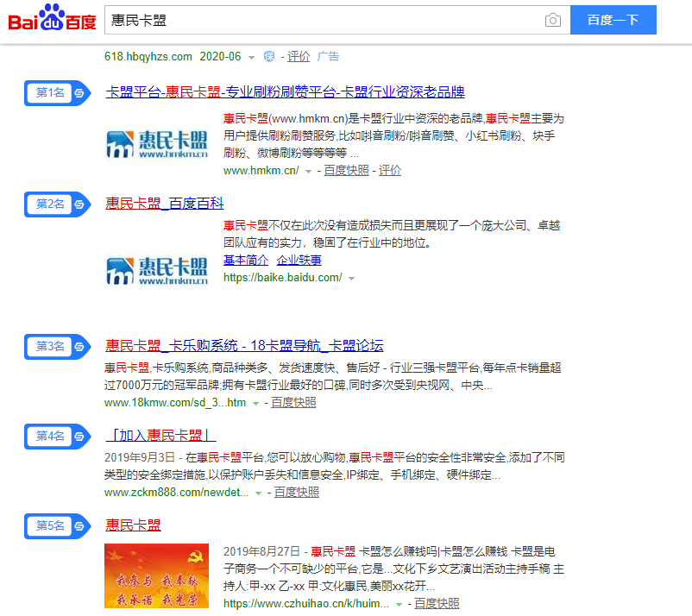Screen dimensions: 692x616
Task: Open 百度快照 for zckm888.com result
Action: (297, 492)
